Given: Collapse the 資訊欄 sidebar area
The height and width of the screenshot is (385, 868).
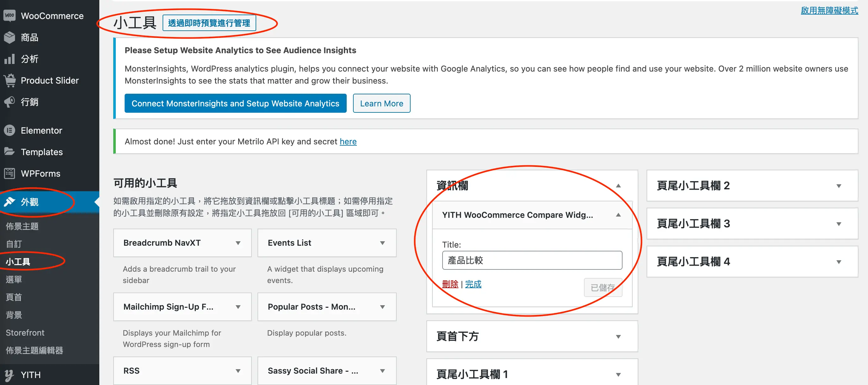Looking at the screenshot, I should click(x=618, y=186).
